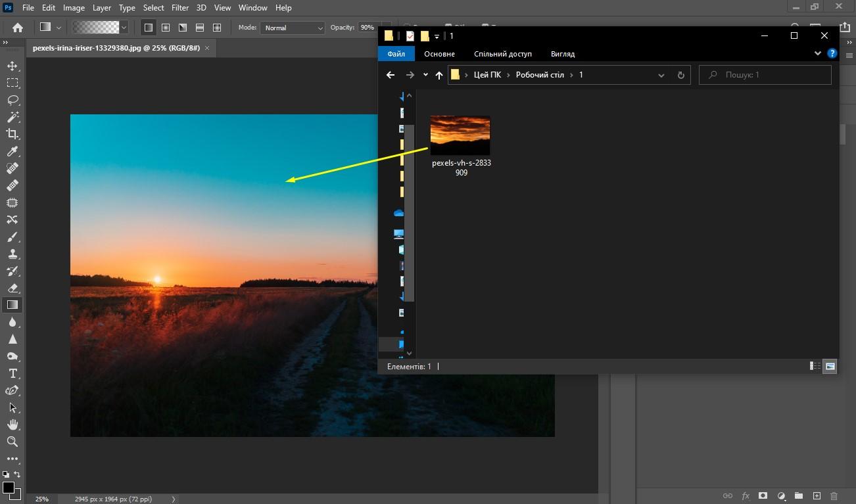
Task: Select the Lasso tool
Action: click(x=12, y=100)
